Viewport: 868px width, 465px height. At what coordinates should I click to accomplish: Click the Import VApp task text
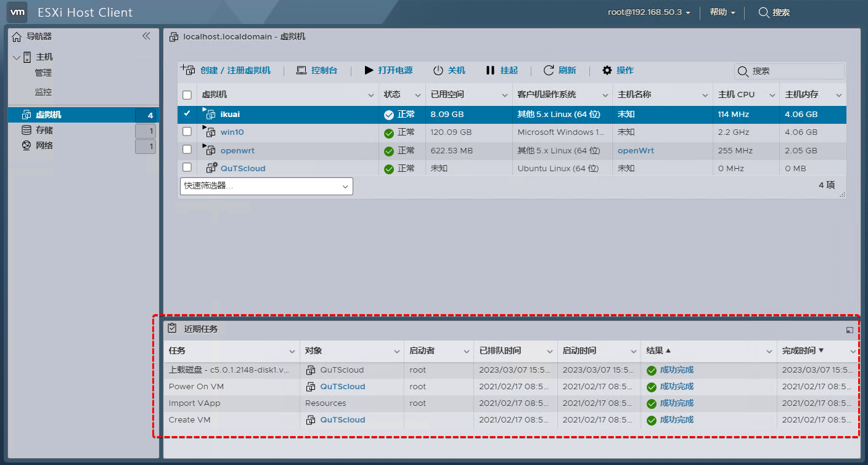click(194, 403)
